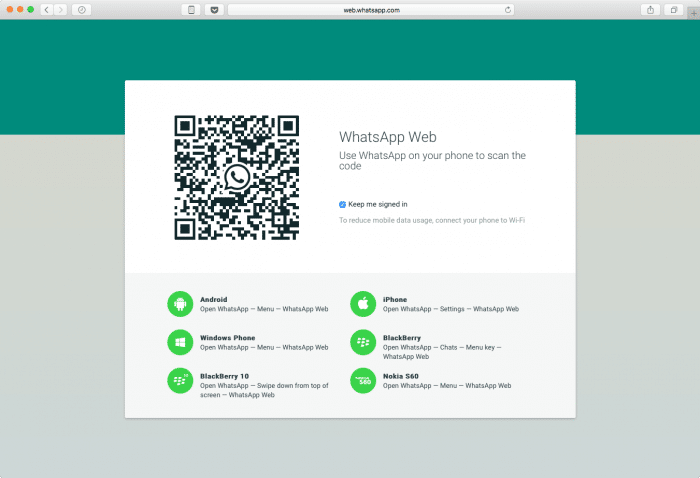Screen dimensions: 700x478
Task: Click the BlackBerry logo icon
Action: click(363, 342)
